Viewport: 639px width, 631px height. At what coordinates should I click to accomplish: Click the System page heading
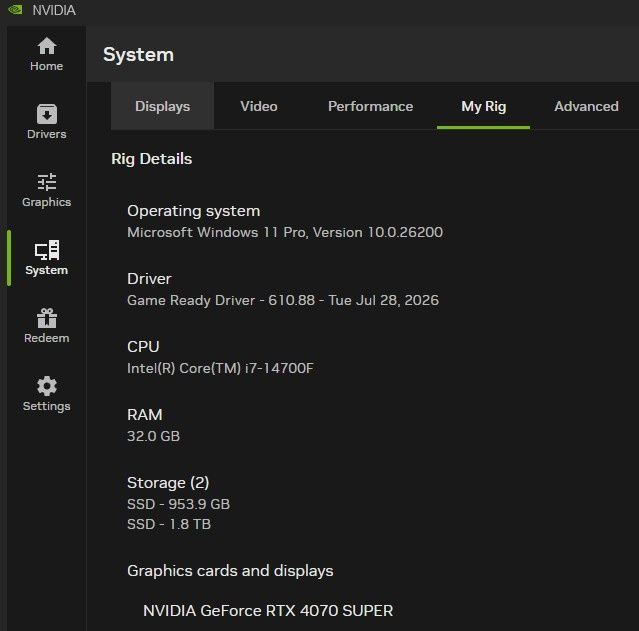tap(139, 55)
